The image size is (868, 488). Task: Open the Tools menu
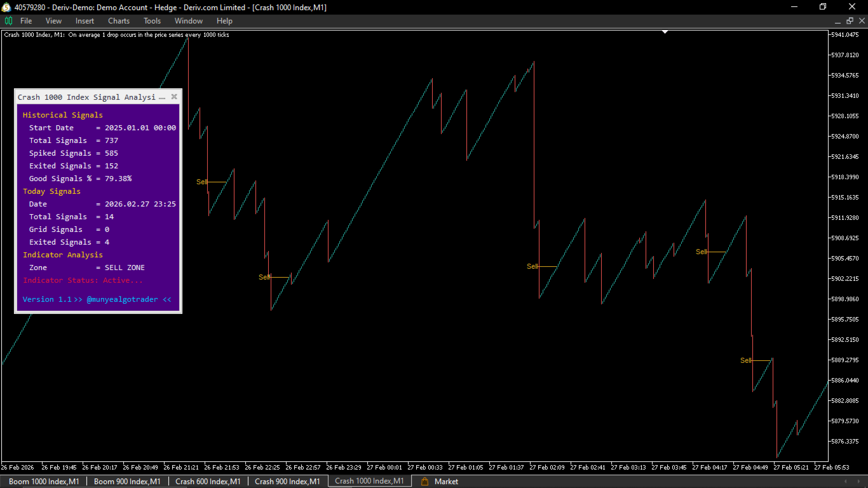(x=152, y=21)
